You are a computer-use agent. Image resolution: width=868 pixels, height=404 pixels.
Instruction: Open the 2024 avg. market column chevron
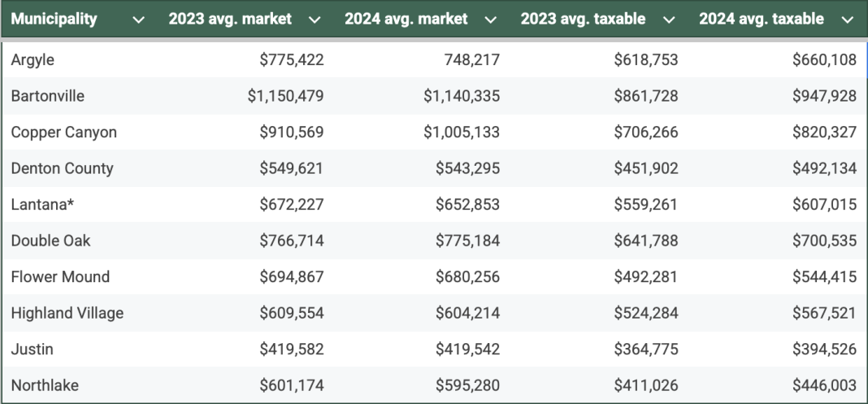(490, 20)
